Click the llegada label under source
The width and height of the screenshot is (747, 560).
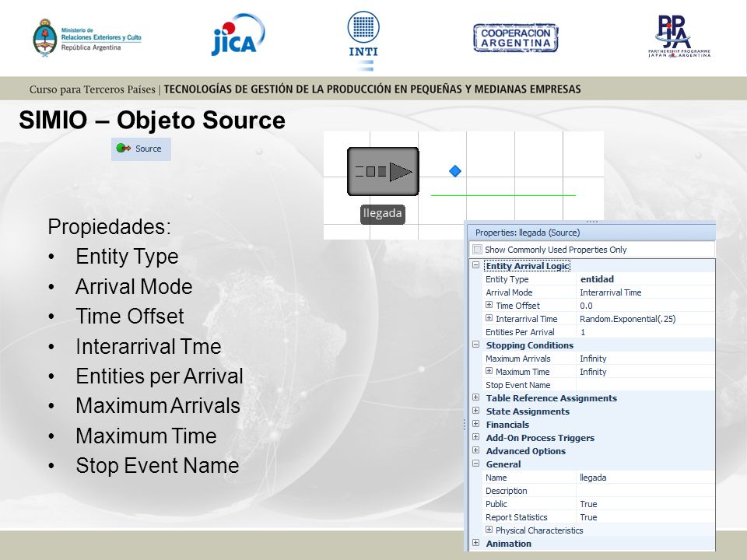coord(383,213)
